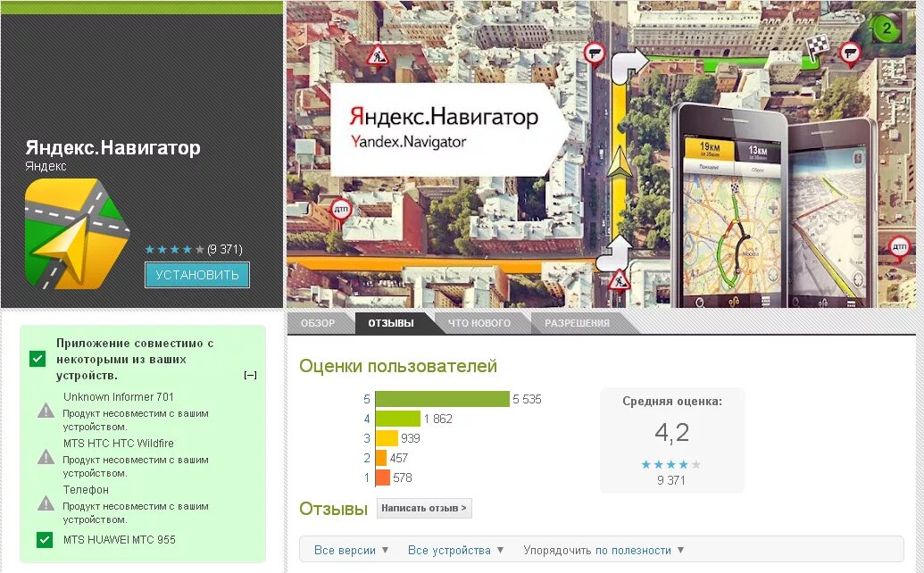Click the warning icon for Телефон
The height and width of the screenshot is (573, 924).
46,502
